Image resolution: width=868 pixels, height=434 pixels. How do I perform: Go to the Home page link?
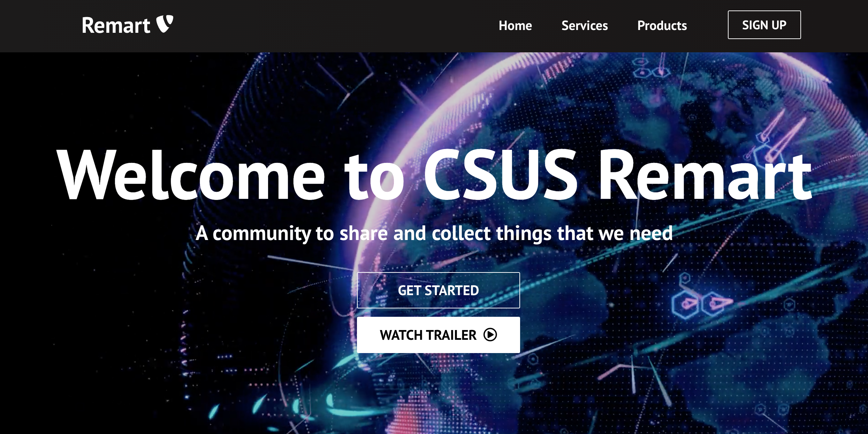[515, 25]
